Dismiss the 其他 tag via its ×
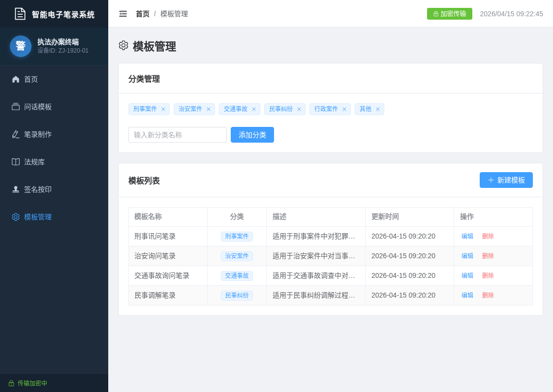The height and width of the screenshot is (392, 553). pos(378,109)
